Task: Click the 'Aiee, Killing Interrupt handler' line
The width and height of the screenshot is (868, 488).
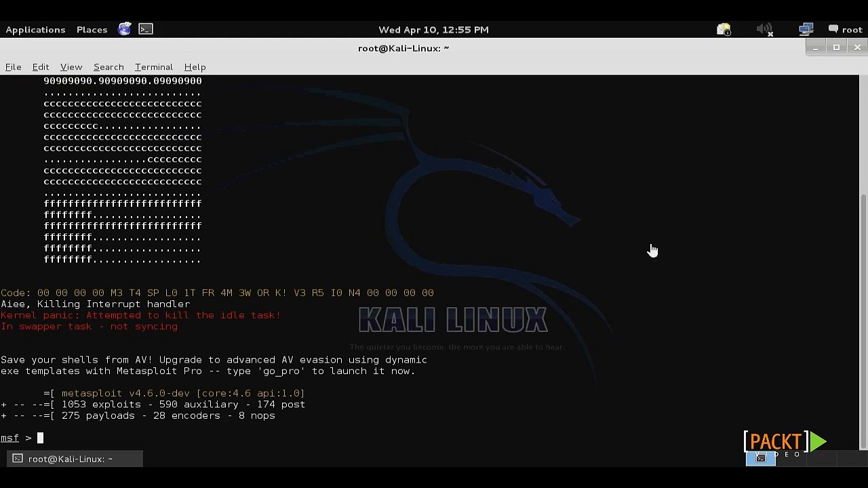Action: [95, 304]
